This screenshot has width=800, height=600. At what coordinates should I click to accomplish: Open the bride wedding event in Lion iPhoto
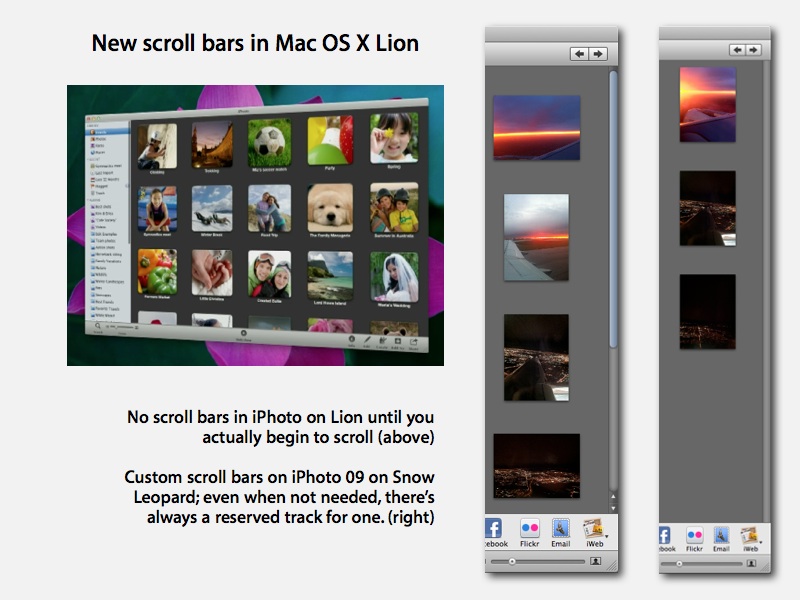[394, 277]
